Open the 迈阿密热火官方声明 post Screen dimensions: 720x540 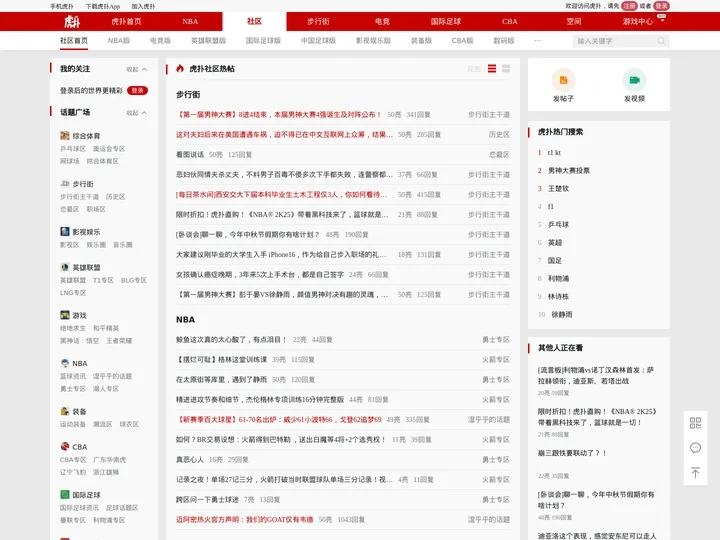[x=244, y=520]
